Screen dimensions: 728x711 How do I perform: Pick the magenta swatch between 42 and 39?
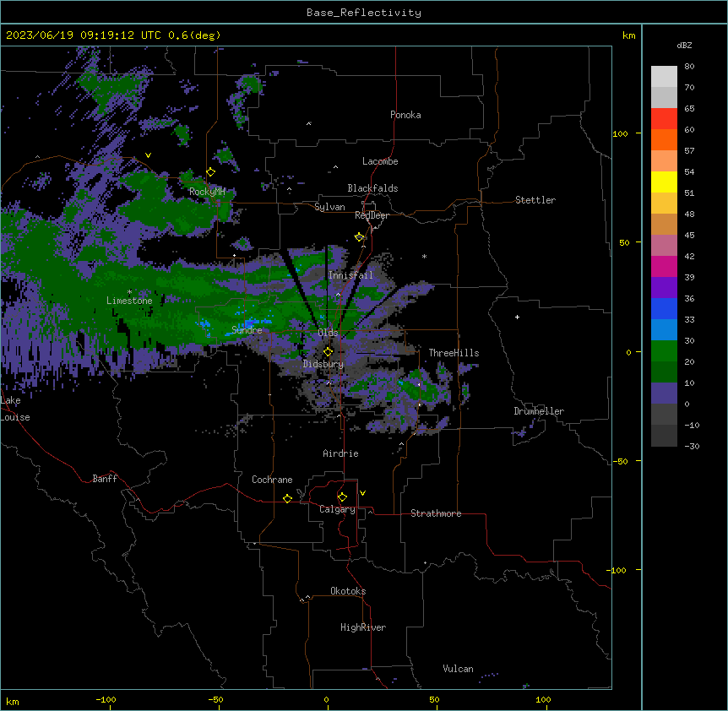click(x=664, y=266)
